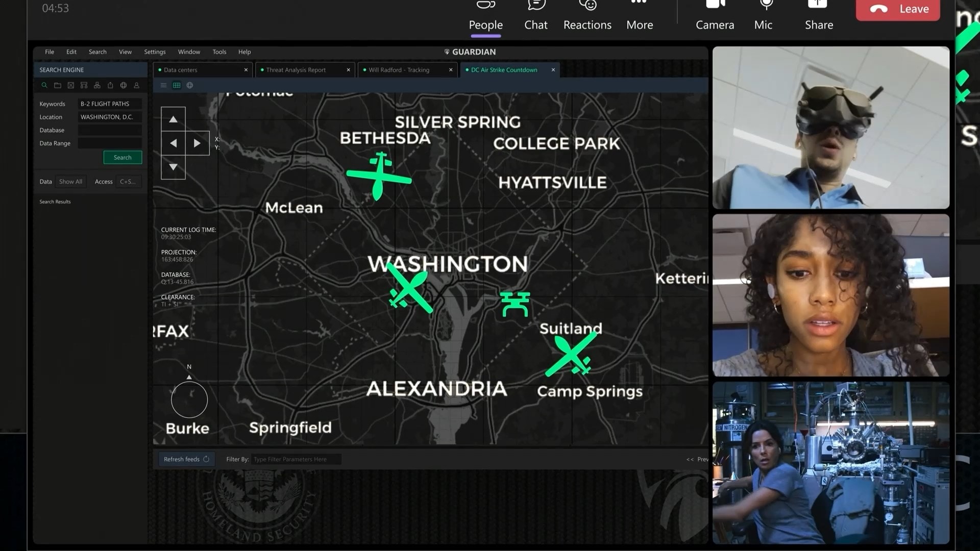The height and width of the screenshot is (551, 980).
Task: Switch to list view icon above the map
Action: tap(163, 85)
